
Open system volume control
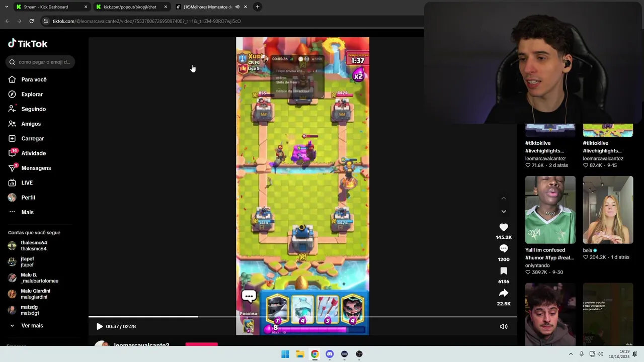600,354
